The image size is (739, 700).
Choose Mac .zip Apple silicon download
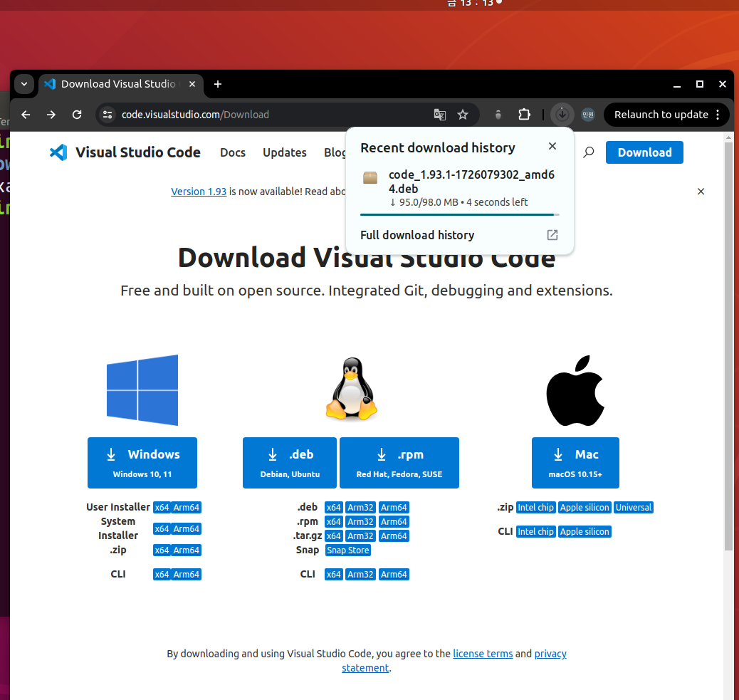pos(585,508)
